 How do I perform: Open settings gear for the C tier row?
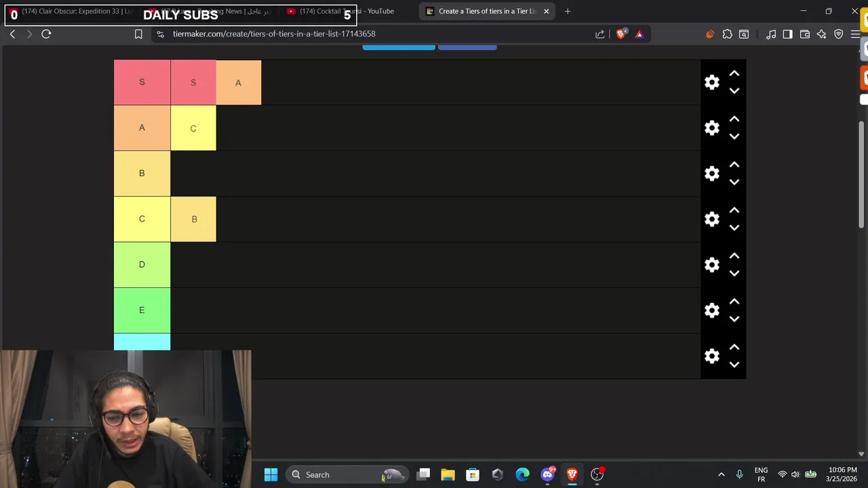pyautogui.click(x=711, y=219)
